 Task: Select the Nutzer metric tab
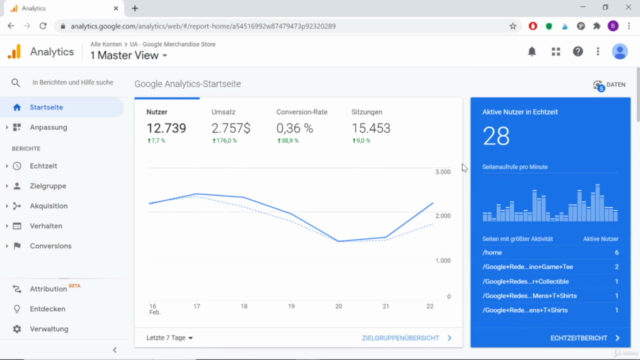pos(167,126)
